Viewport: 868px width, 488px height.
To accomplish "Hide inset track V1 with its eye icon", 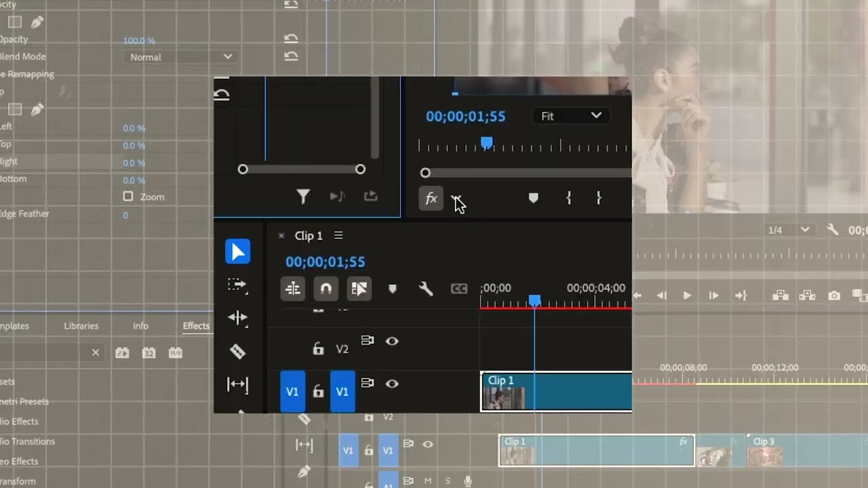I will [392, 384].
